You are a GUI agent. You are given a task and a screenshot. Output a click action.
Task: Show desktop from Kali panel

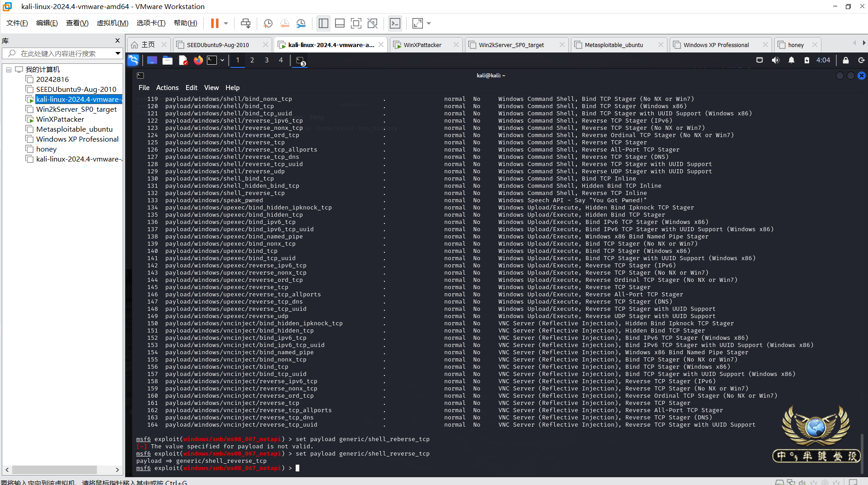(x=152, y=60)
